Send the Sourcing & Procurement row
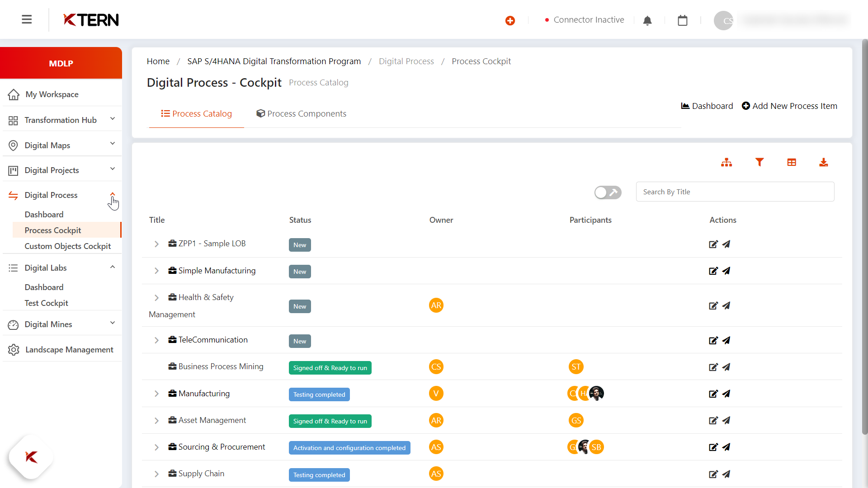The image size is (868, 488). pos(726,447)
